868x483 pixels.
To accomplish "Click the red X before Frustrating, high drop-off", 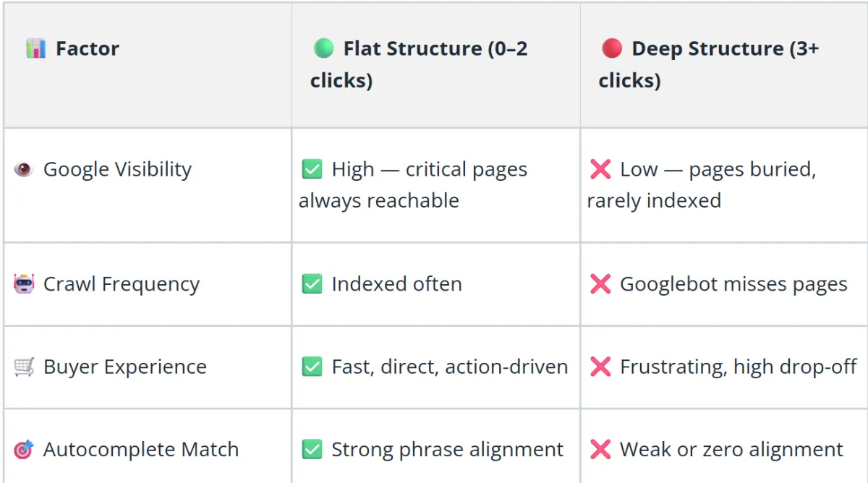I will 600,367.
